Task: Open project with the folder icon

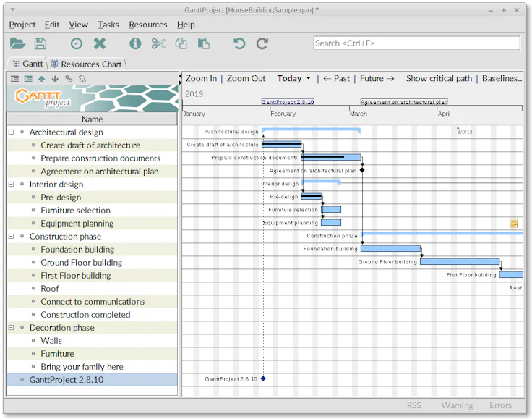Action: point(17,43)
